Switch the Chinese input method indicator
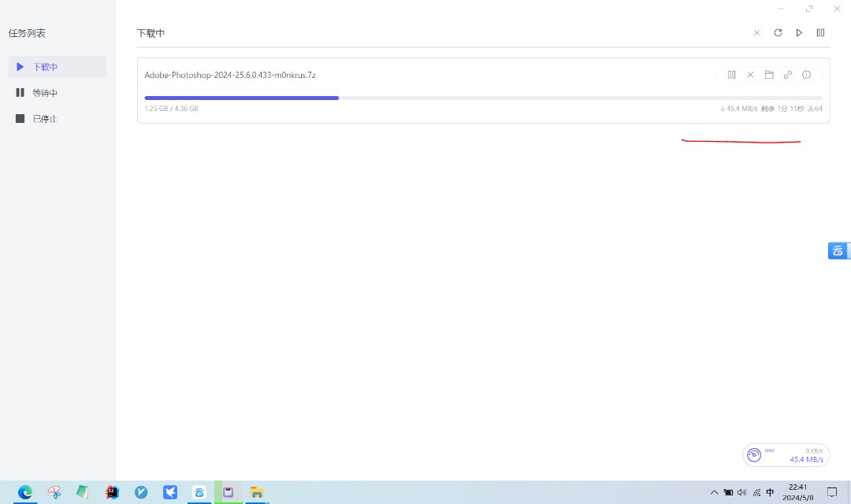 (770, 493)
